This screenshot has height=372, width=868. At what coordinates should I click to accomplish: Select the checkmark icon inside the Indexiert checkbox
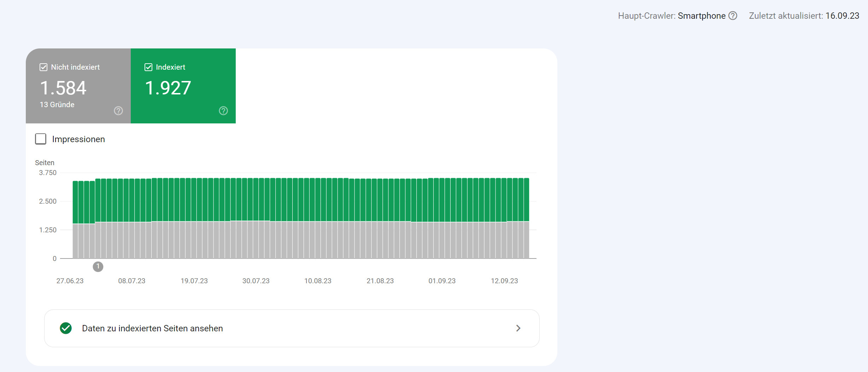[148, 67]
